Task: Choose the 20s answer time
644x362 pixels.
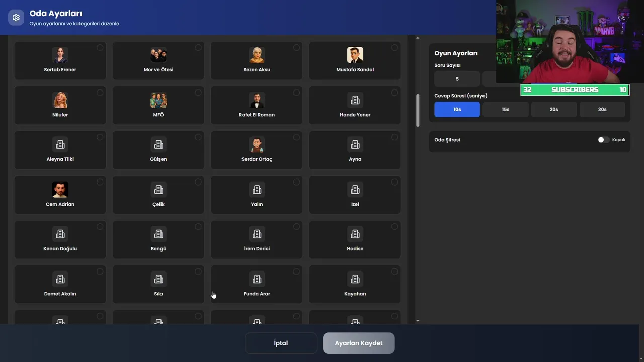Action: tap(554, 109)
